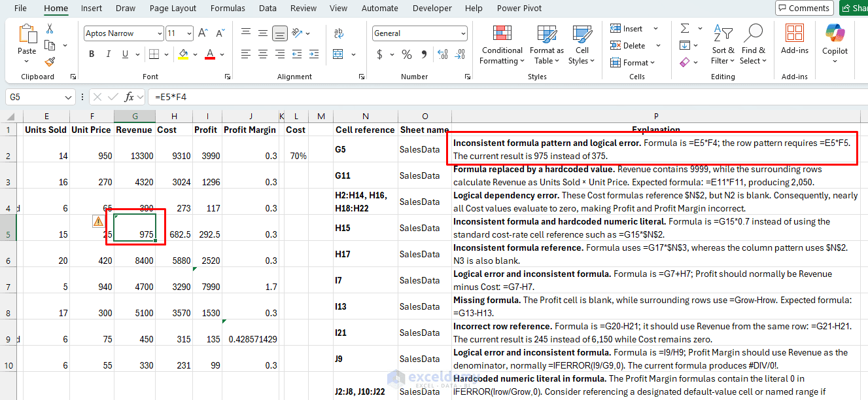The height and width of the screenshot is (400, 868).
Task: Open Conditional Formatting menu
Action: point(502,45)
